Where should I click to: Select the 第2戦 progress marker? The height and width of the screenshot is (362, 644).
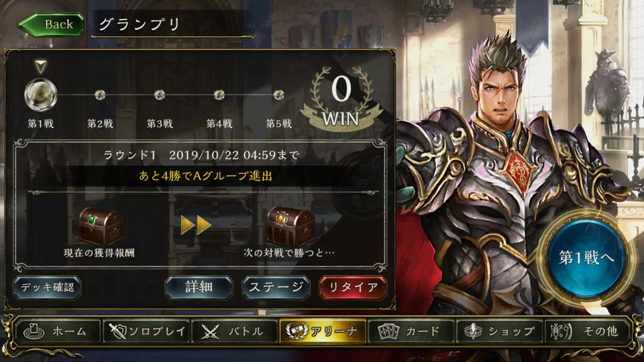pos(100,95)
